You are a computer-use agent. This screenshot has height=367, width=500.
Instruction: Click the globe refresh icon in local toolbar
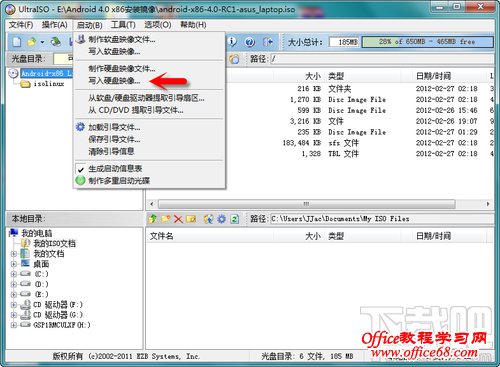(x=209, y=219)
